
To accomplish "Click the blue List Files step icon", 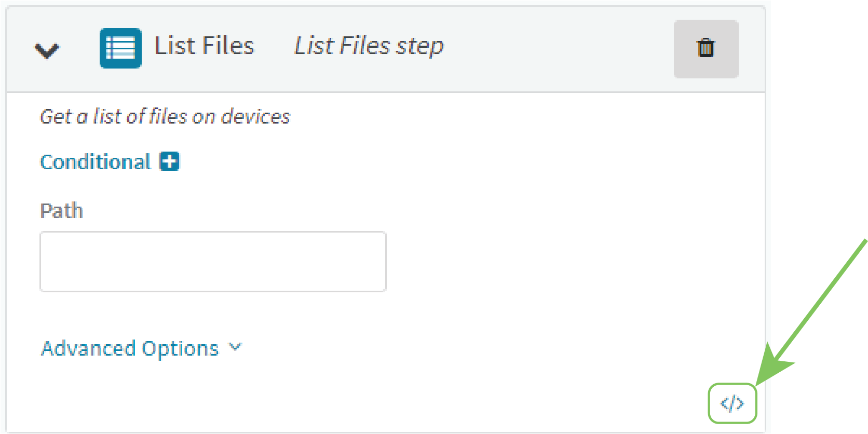I will (x=120, y=48).
